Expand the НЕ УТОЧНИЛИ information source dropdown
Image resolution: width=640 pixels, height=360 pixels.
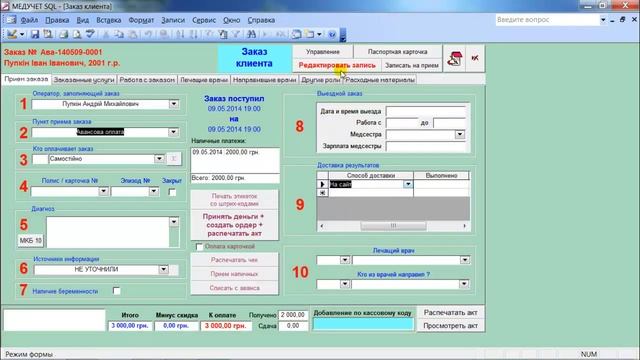coord(163,269)
